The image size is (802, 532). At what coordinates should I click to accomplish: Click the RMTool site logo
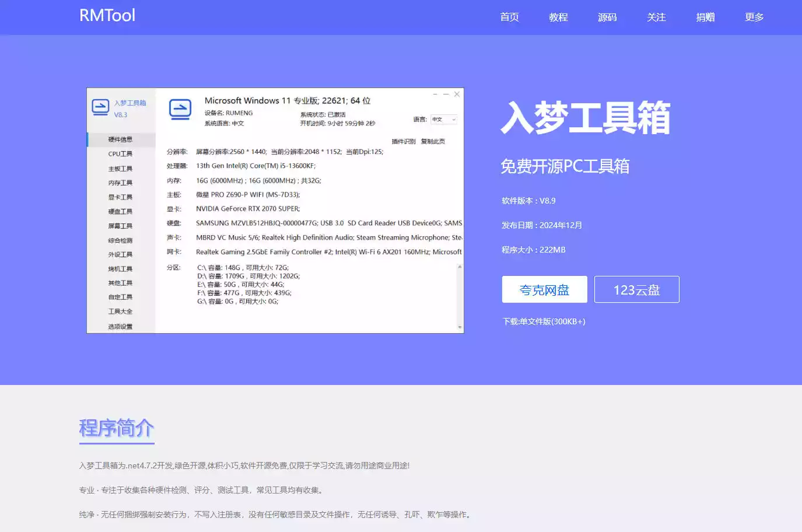click(x=107, y=16)
